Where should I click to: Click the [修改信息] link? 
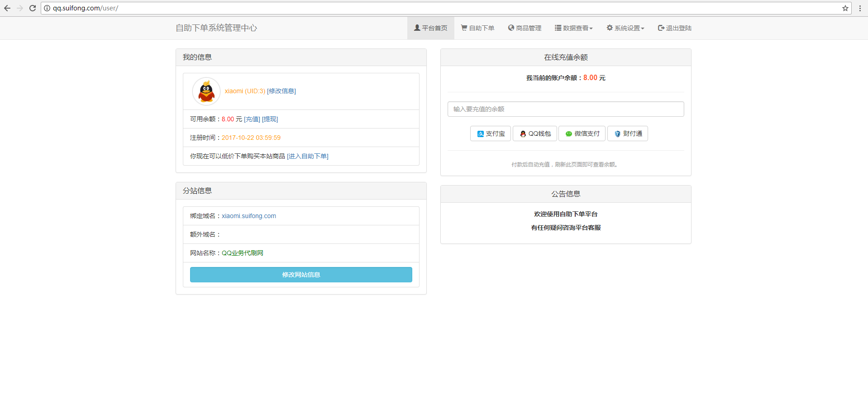281,91
